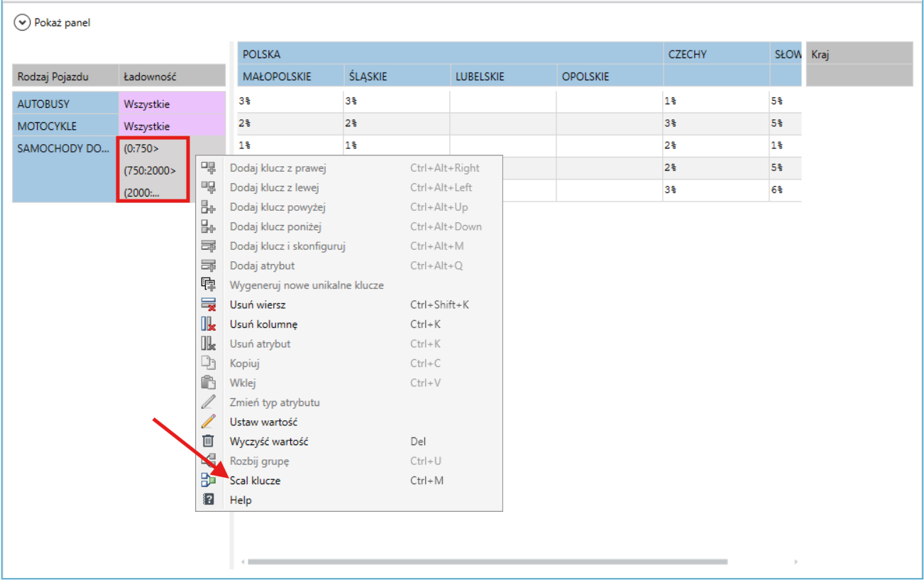Click the Usuń atrybut icon
The height and width of the screenshot is (580, 924).
[208, 344]
